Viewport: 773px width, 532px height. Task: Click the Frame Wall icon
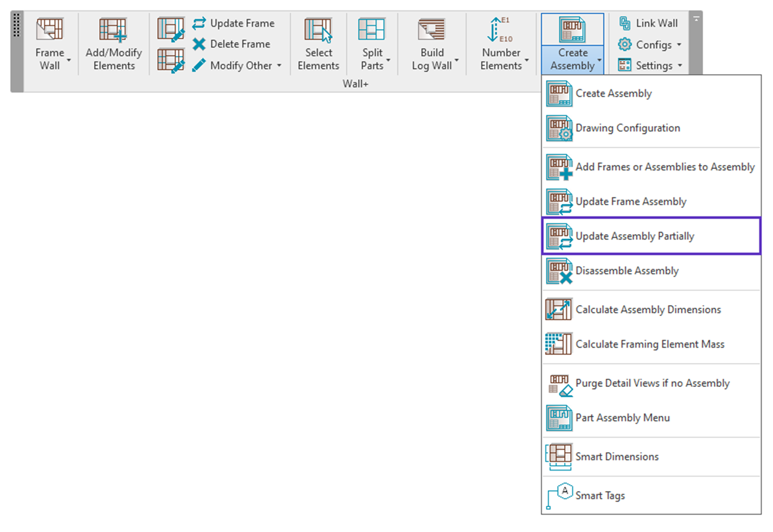point(49,30)
